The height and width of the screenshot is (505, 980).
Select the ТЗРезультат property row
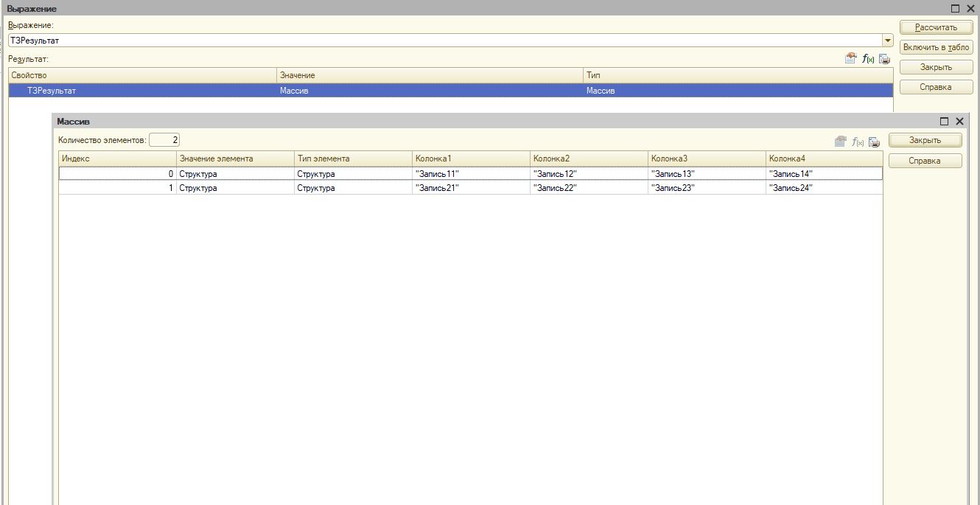451,91
